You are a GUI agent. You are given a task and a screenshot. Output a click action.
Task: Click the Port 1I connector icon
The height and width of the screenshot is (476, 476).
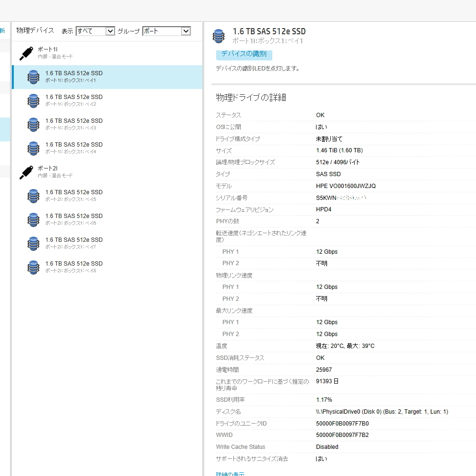pyautogui.click(x=26, y=53)
